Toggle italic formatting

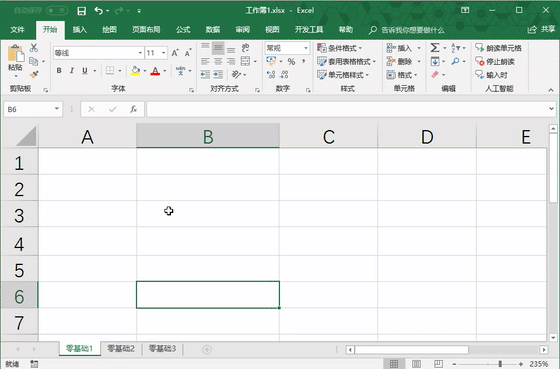click(x=72, y=71)
